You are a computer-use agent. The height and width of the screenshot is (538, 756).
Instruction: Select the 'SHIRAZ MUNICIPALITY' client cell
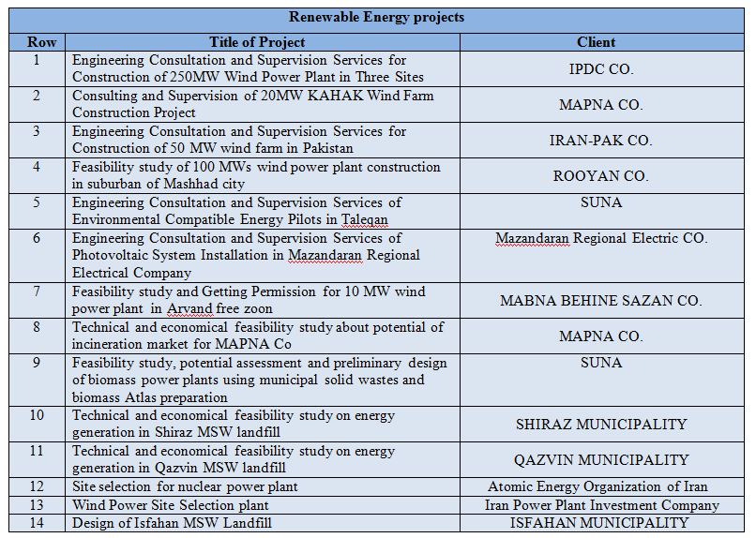coord(601,425)
